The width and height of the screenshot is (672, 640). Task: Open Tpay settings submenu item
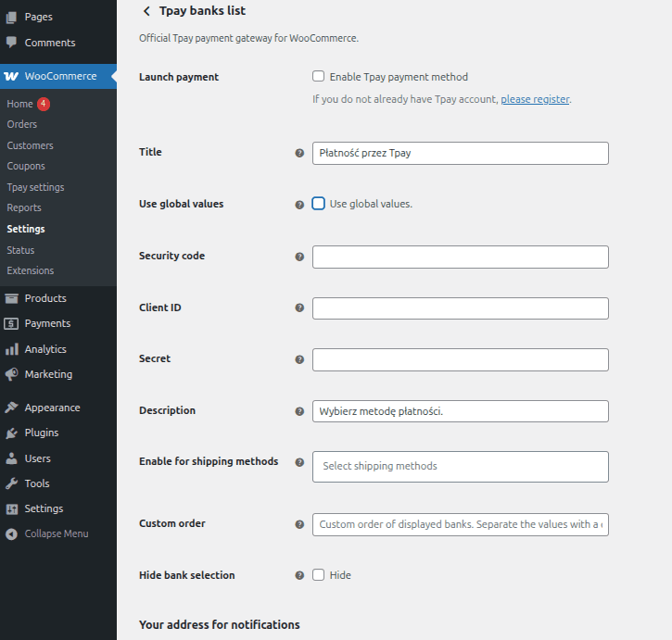click(35, 187)
